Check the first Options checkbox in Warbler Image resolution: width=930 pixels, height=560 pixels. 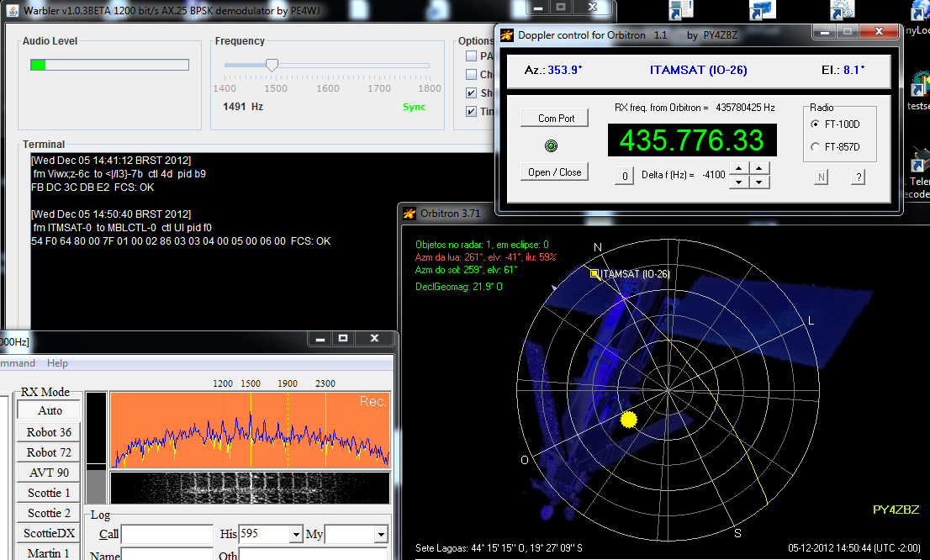point(471,56)
